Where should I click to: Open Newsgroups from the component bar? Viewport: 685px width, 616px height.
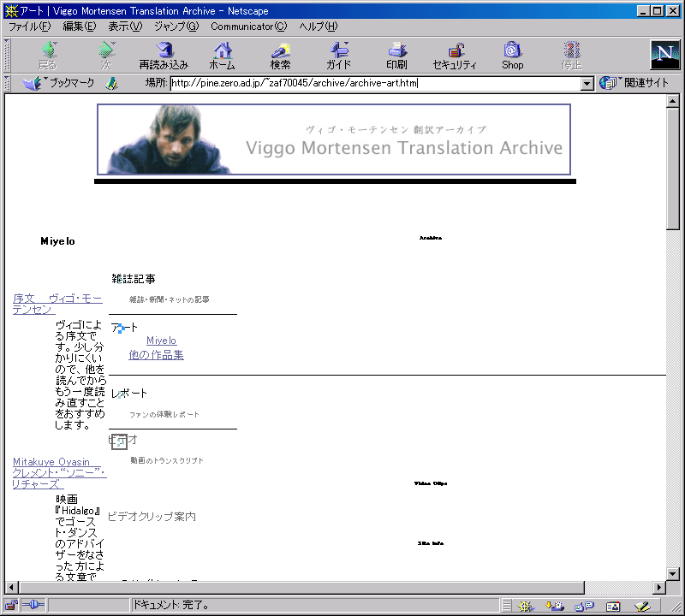[584, 606]
